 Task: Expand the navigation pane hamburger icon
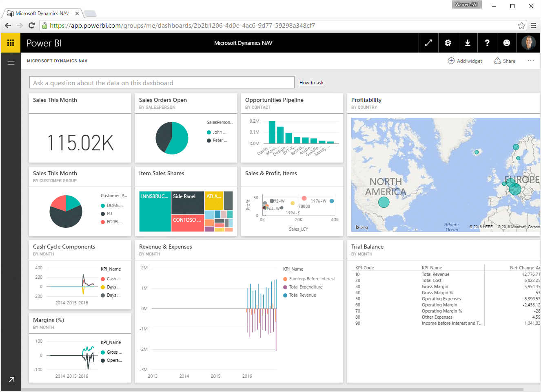(11, 63)
